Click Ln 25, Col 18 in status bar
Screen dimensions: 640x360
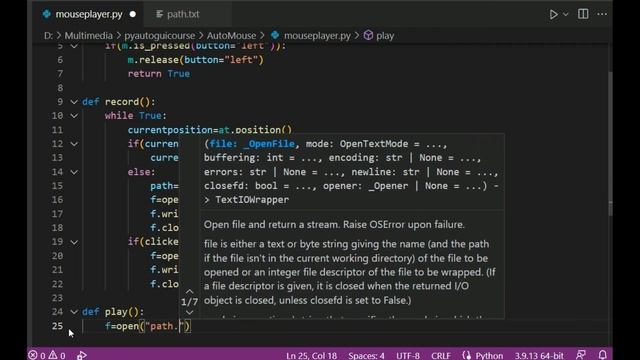pyautogui.click(x=311, y=356)
